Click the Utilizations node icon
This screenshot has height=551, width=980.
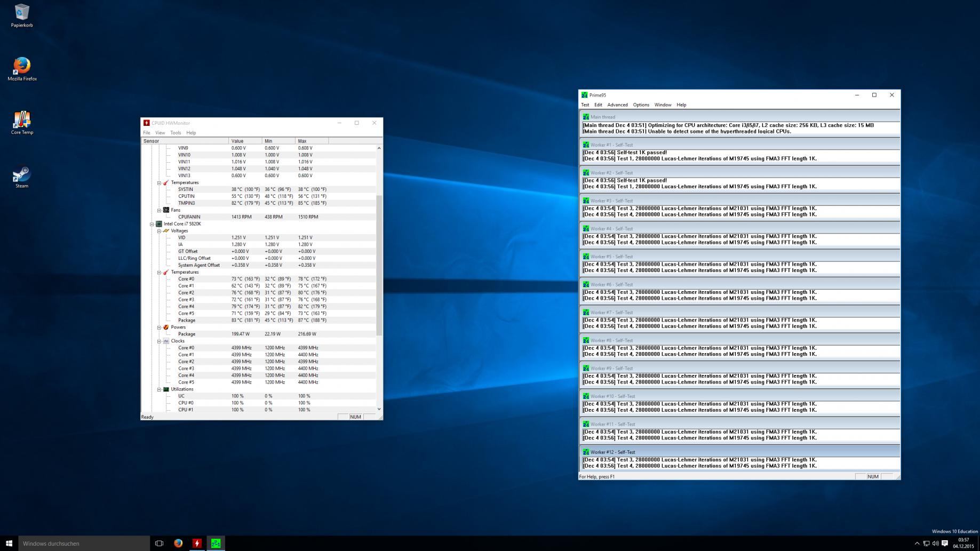166,389
